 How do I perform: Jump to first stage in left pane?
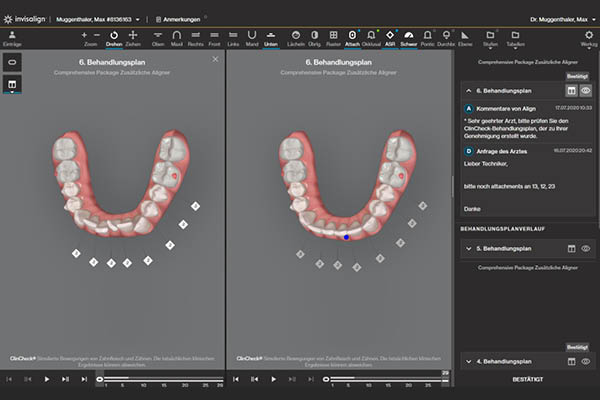[x=9, y=379]
